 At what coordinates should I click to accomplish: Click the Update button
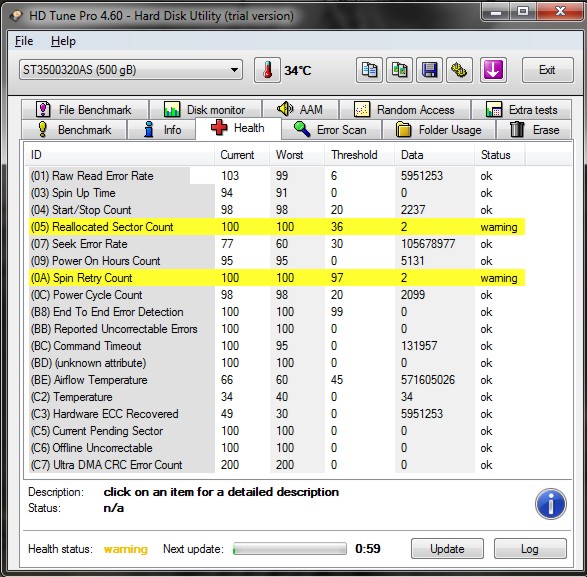coord(447,549)
